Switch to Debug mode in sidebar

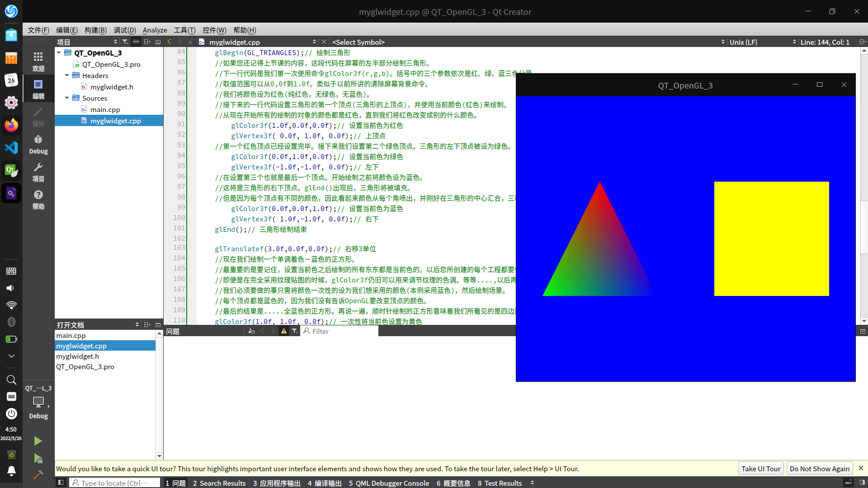(x=38, y=144)
